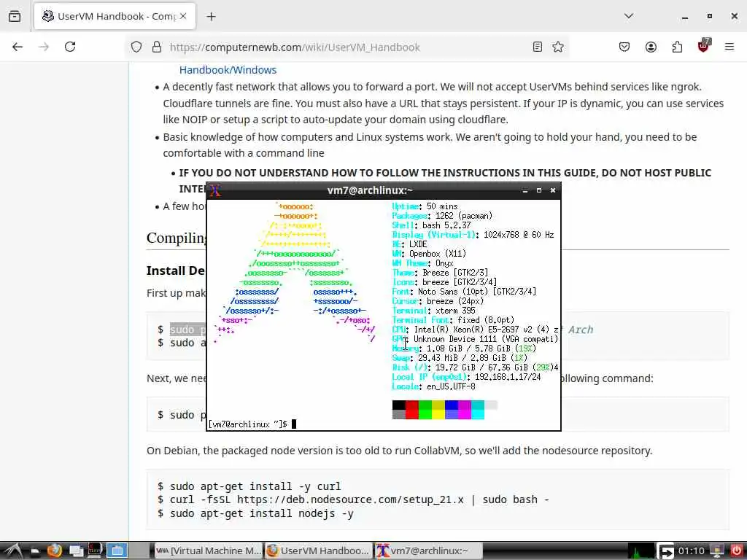Click the forward navigation arrow
747x560 pixels.
(x=44, y=47)
